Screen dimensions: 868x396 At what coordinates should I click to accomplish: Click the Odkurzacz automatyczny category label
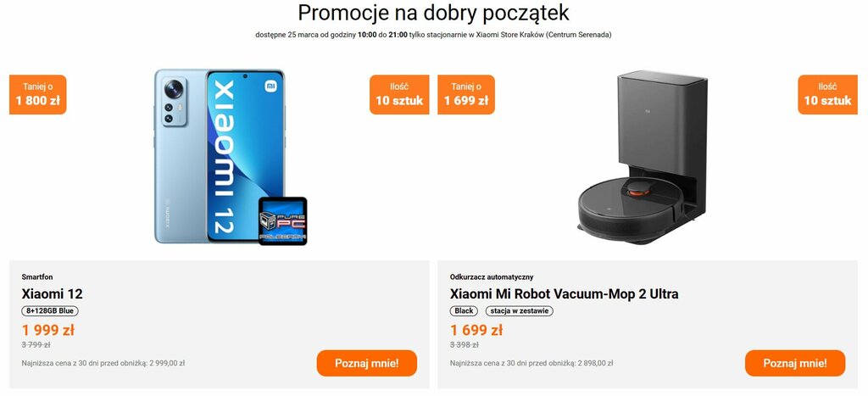point(492,277)
